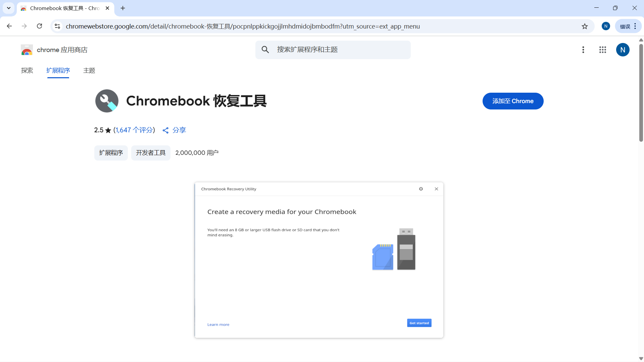Click the 分享 share icon
Screen dimensions: 644x362
point(165,130)
